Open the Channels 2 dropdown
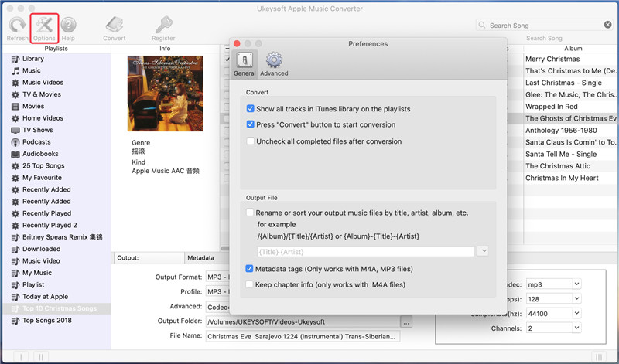The height and width of the screenshot is (364, 619). [576, 328]
